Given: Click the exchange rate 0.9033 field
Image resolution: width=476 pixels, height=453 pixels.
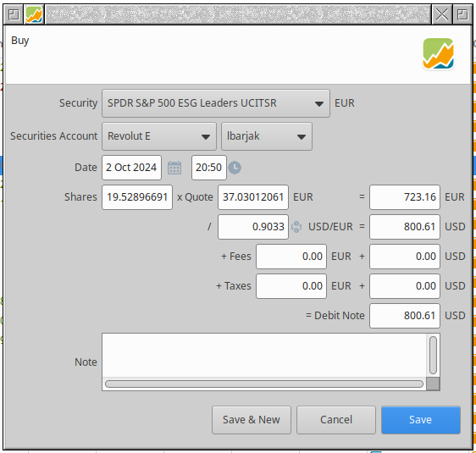Looking at the screenshot, I should click(253, 227).
